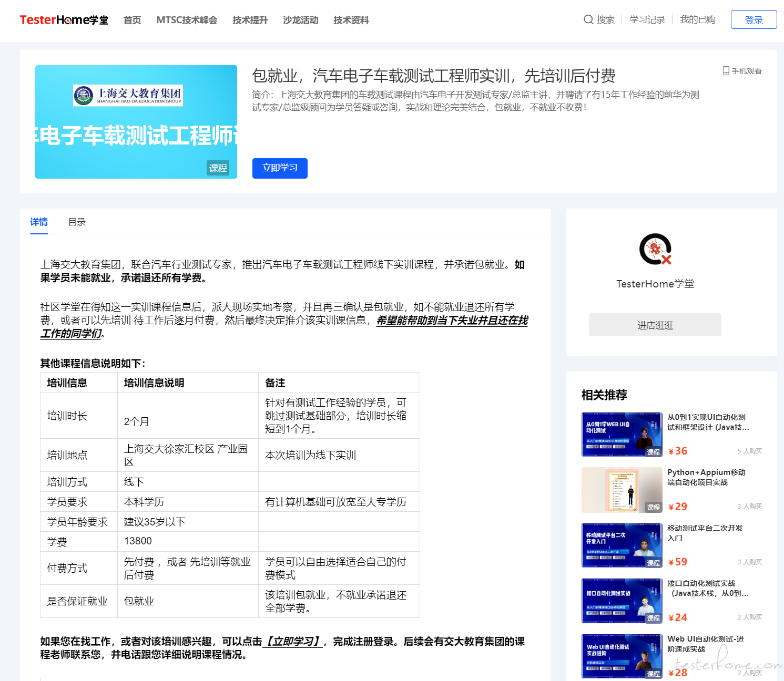Click the 【立即学习】 link in description
The width and height of the screenshot is (784, 681).
[292, 641]
